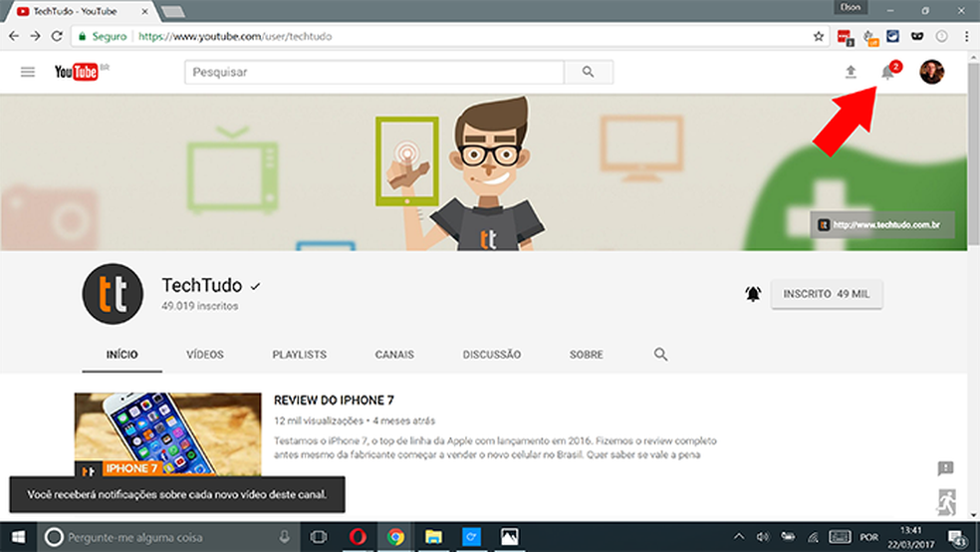Play the iPhone 7 video thumbnail
This screenshot has width=980, height=552.
[167, 434]
